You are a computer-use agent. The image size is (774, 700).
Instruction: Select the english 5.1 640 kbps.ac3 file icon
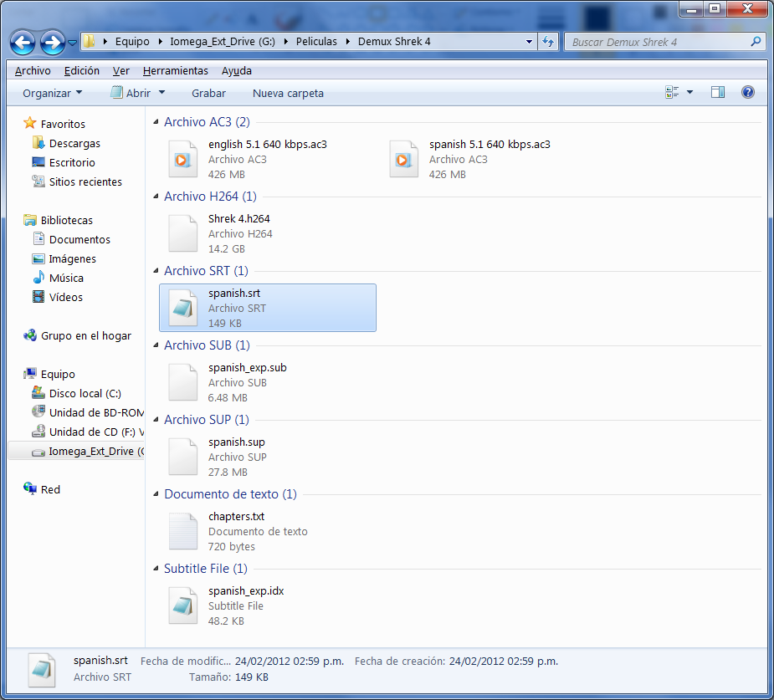pos(183,159)
